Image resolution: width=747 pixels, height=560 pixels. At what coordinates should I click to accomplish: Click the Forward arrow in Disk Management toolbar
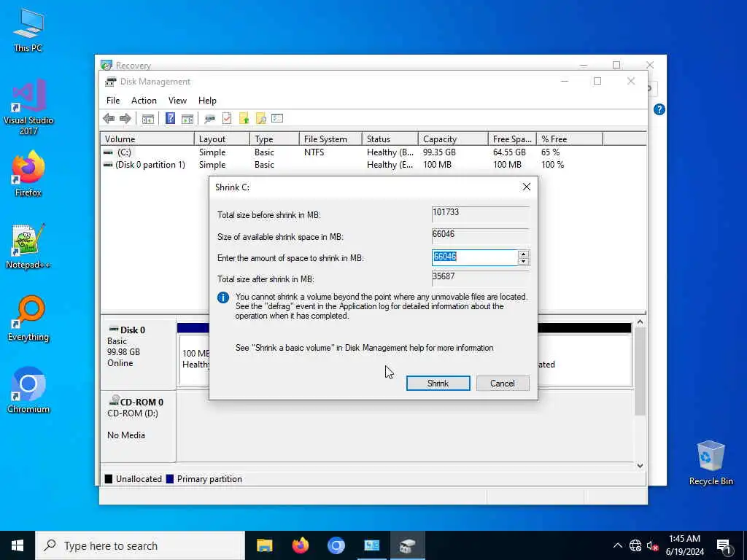tap(125, 119)
